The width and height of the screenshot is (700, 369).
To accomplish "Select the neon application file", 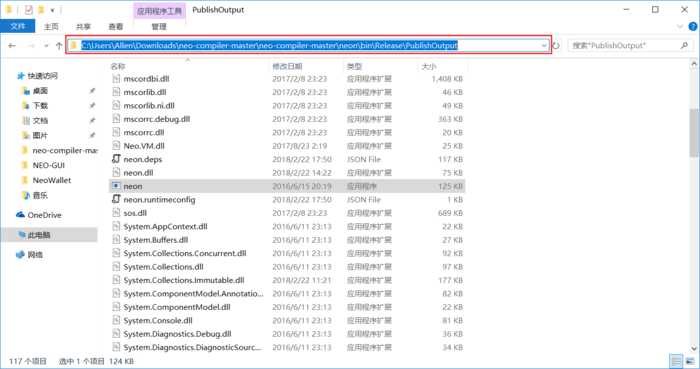I will point(287,186).
